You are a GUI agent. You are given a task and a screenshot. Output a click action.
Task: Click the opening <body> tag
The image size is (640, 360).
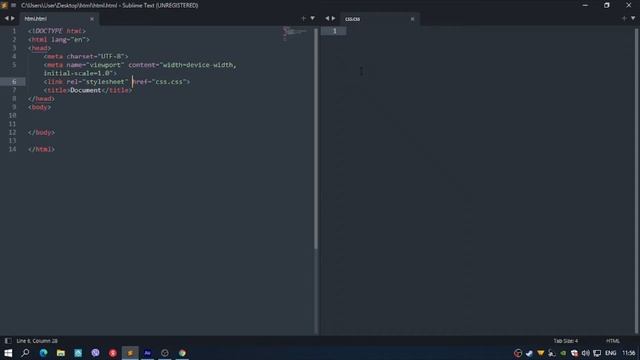pyautogui.click(x=40, y=107)
